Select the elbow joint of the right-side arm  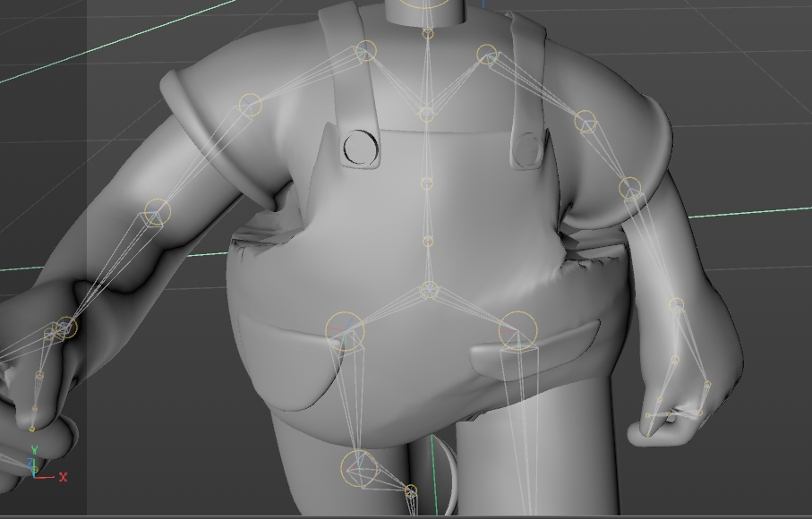point(630,188)
